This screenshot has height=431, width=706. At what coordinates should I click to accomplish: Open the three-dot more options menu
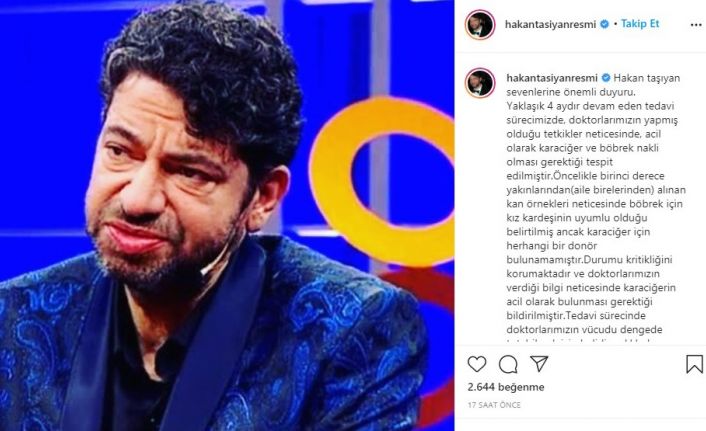pyautogui.click(x=696, y=25)
